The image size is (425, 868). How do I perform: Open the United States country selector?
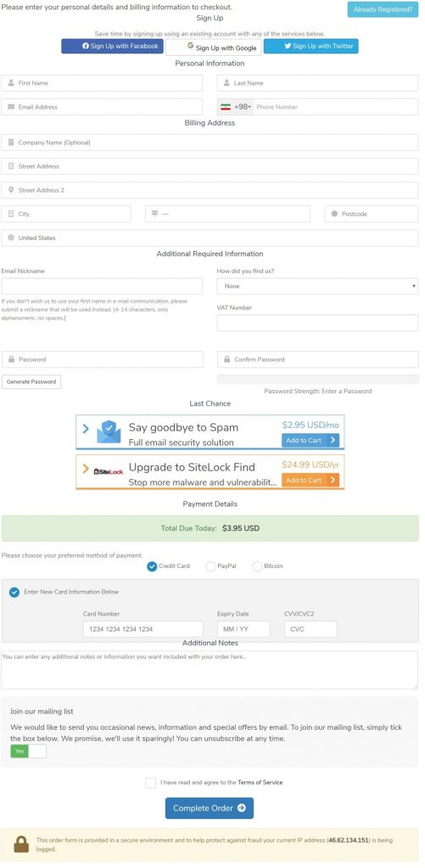[210, 238]
